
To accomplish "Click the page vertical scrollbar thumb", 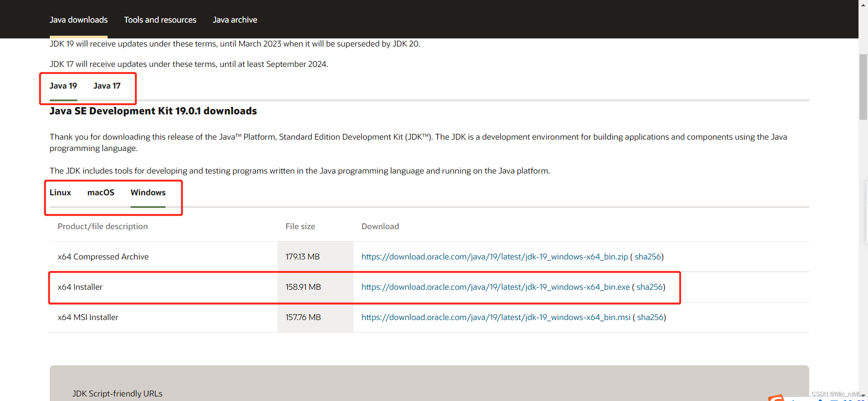I will coord(863,87).
